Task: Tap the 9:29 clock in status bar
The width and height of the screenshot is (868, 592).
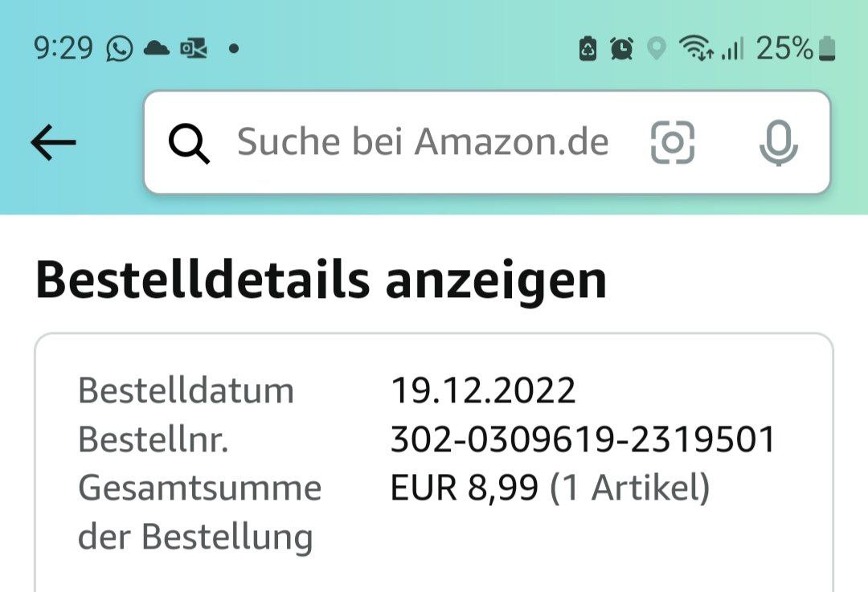Action: coord(63,49)
